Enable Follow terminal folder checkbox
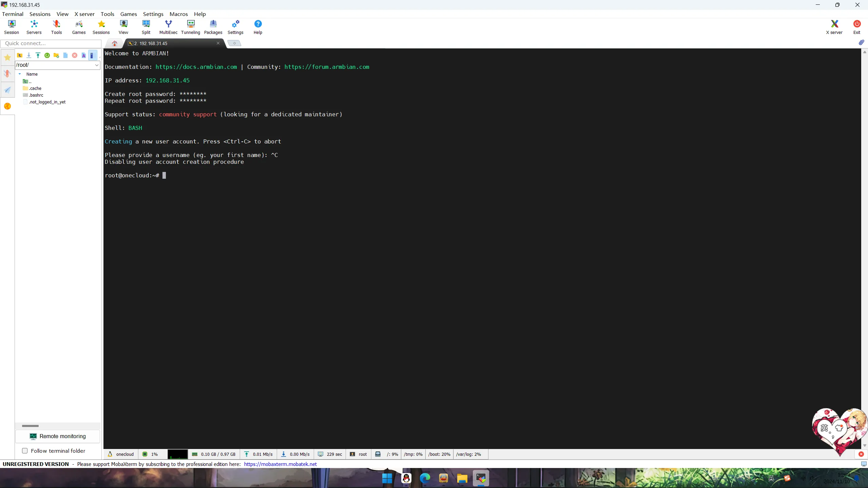The height and width of the screenshot is (488, 868). pos(25,451)
